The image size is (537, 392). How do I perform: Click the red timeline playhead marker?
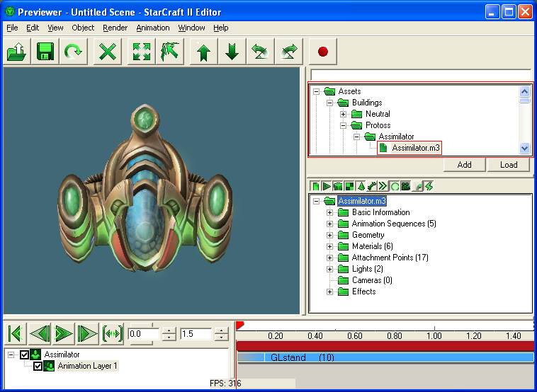(239, 325)
